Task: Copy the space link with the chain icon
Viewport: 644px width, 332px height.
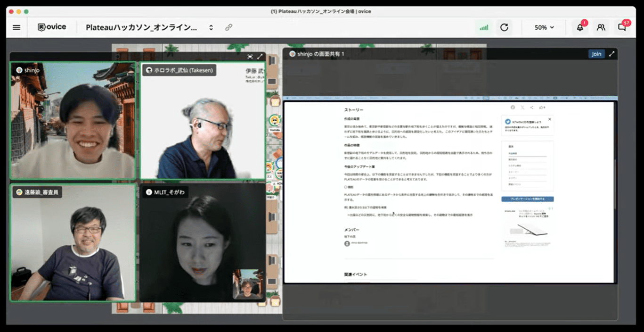Action: coord(228,27)
